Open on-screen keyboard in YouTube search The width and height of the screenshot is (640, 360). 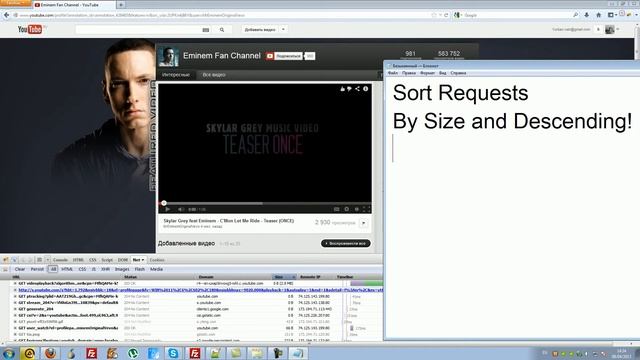pos(206,30)
